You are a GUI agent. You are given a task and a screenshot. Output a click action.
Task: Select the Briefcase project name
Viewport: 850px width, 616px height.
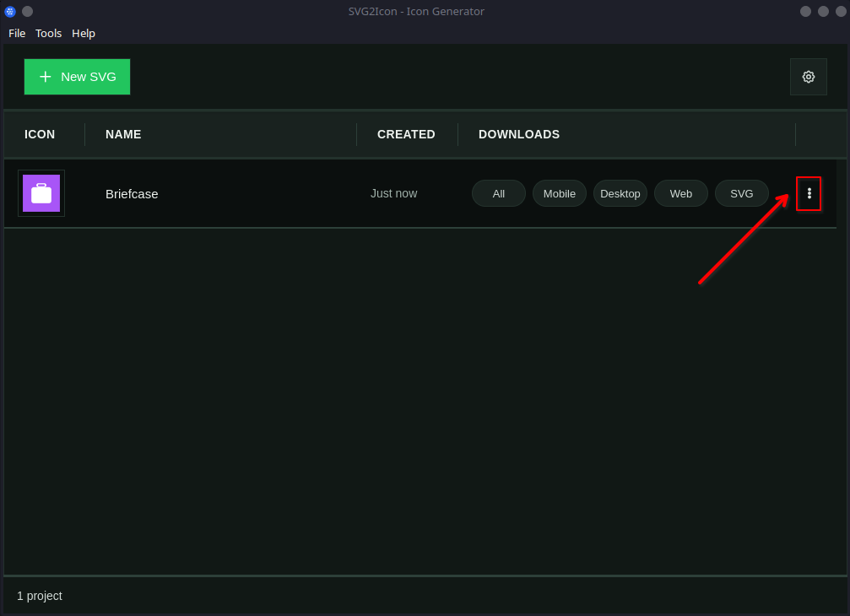131,193
